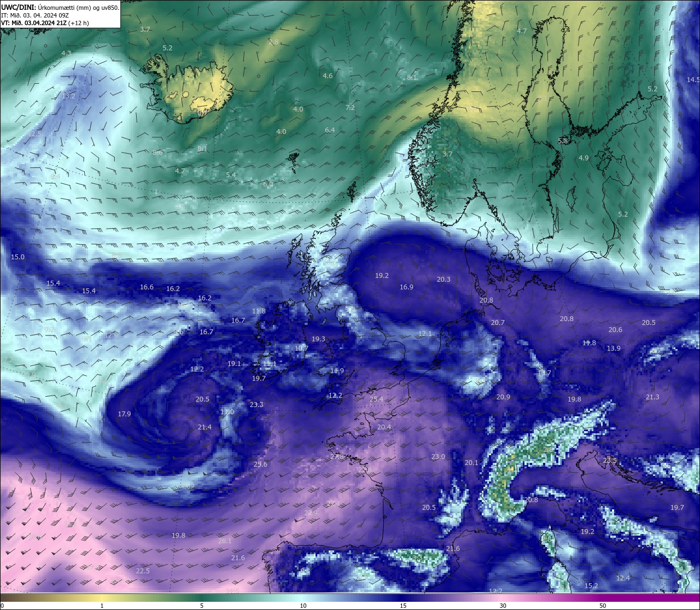Click the 25.4 value over the English Channel
The width and height of the screenshot is (700, 610).
tap(376, 399)
